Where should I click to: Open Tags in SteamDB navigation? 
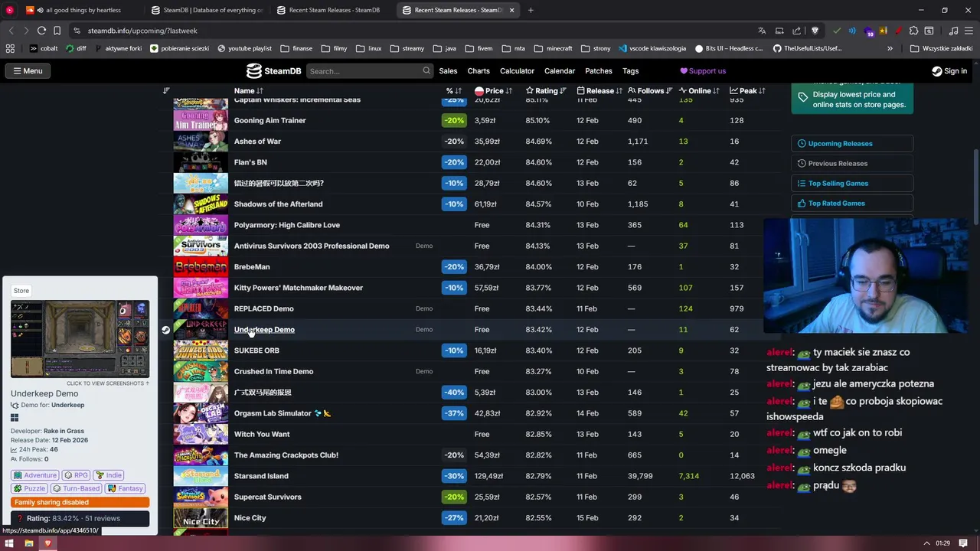click(x=631, y=71)
